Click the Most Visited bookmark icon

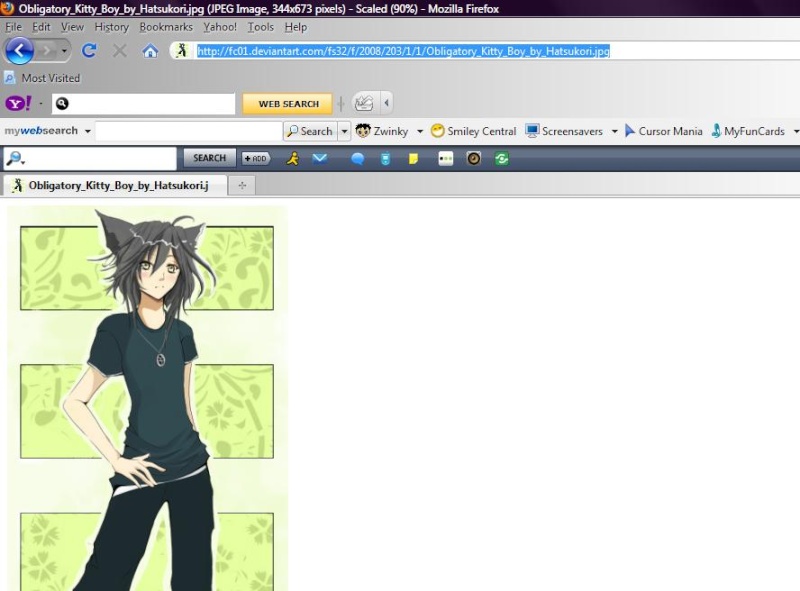10,78
